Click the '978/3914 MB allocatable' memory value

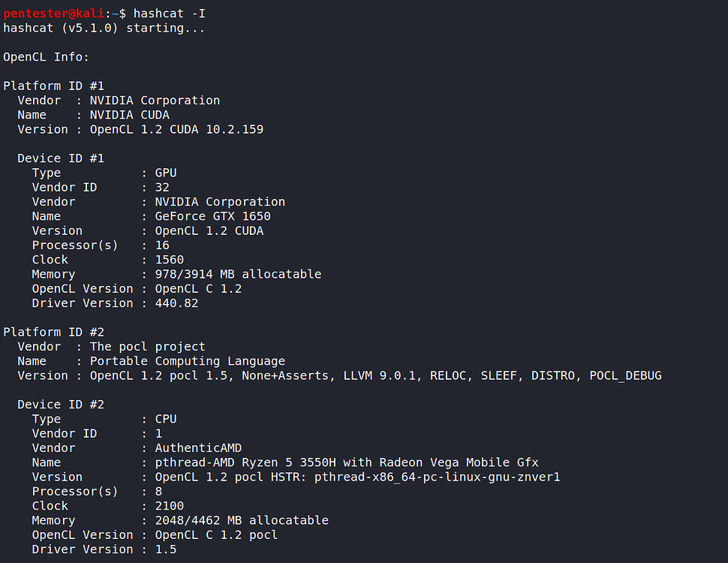pos(238,274)
